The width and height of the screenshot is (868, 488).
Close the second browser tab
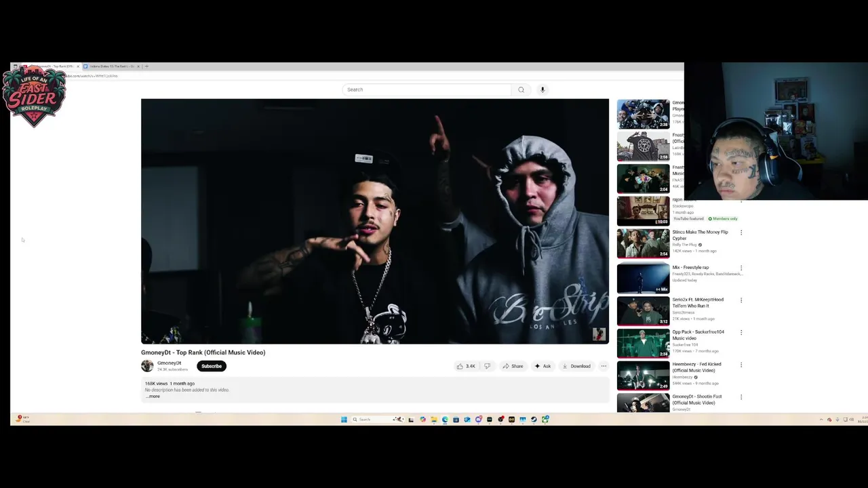pos(138,66)
